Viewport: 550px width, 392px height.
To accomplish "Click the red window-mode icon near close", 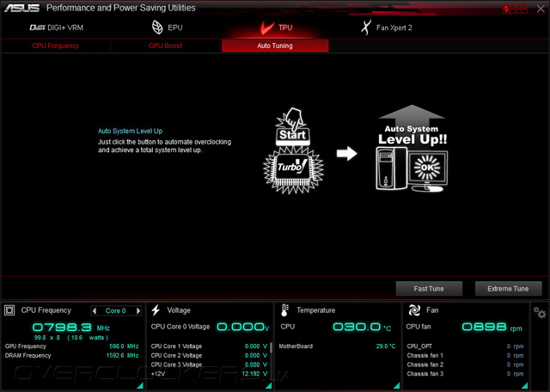I will (515, 9).
